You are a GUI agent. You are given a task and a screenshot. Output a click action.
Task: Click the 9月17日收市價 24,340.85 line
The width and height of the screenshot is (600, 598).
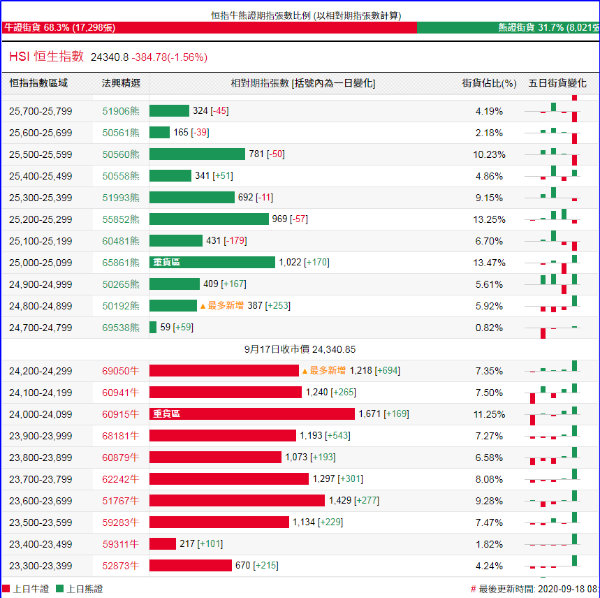300,349
